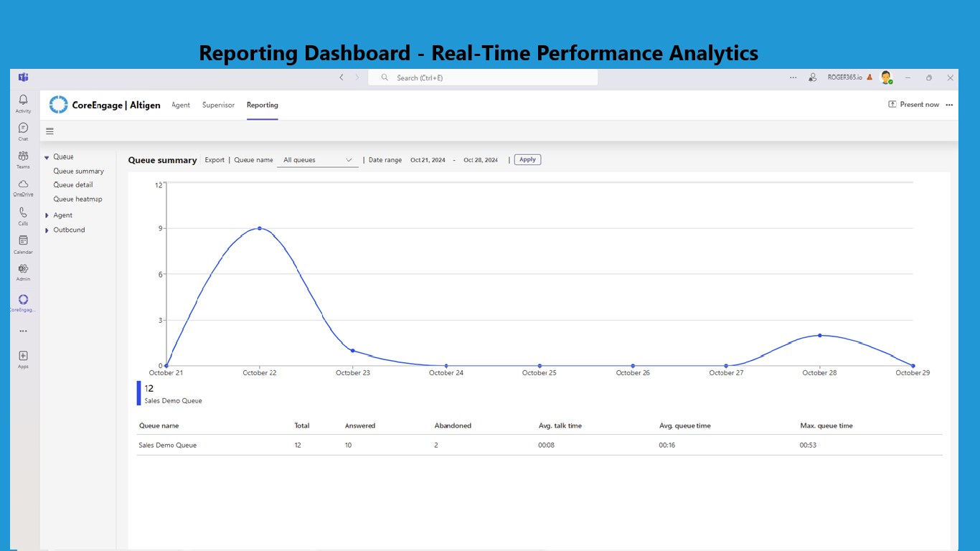This screenshot has height=551, width=980.
Task: Show more apps via sidebar ellipsis
Action: pyautogui.click(x=23, y=331)
